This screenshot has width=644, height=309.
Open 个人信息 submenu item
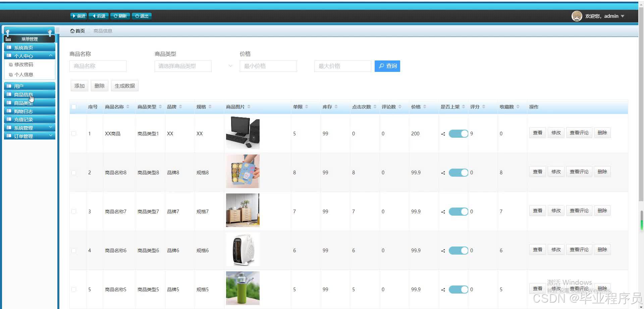click(x=23, y=75)
